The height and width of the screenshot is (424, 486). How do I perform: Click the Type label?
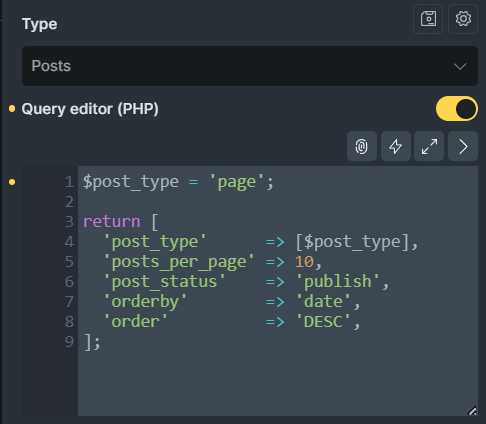40,24
